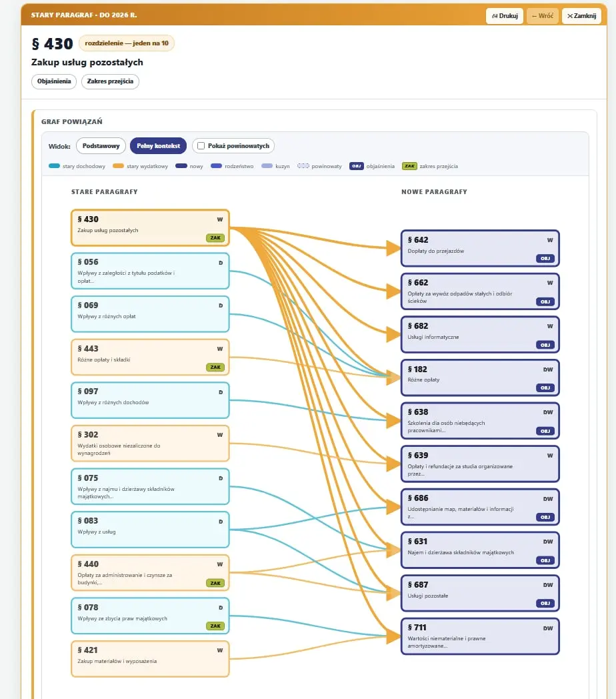Image resolution: width=616 pixels, height=699 pixels.
Task: Open the OBJ badge on § 638 card
Action: [545, 431]
